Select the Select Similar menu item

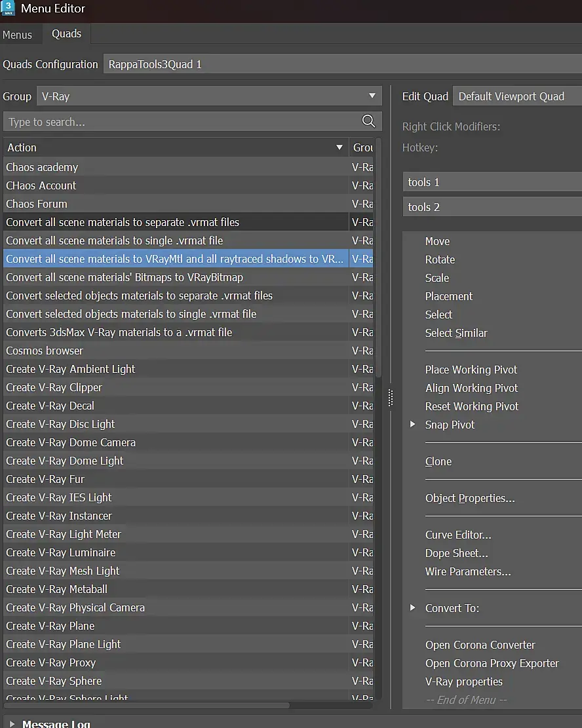456,333
